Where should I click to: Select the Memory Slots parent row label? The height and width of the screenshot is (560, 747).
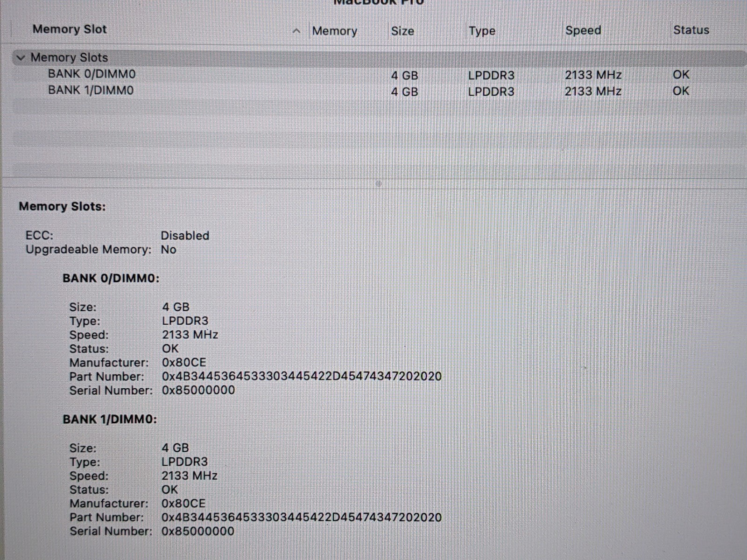(69, 58)
